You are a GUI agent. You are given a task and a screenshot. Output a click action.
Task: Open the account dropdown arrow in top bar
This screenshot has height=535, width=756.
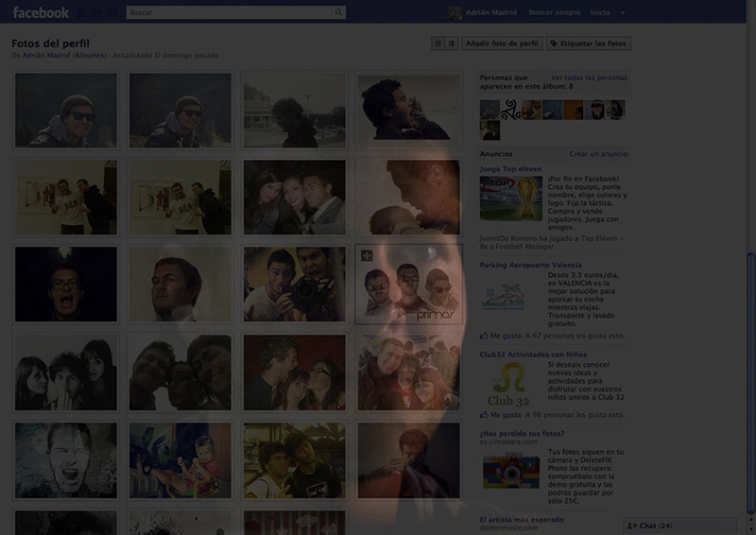pyautogui.click(x=622, y=13)
